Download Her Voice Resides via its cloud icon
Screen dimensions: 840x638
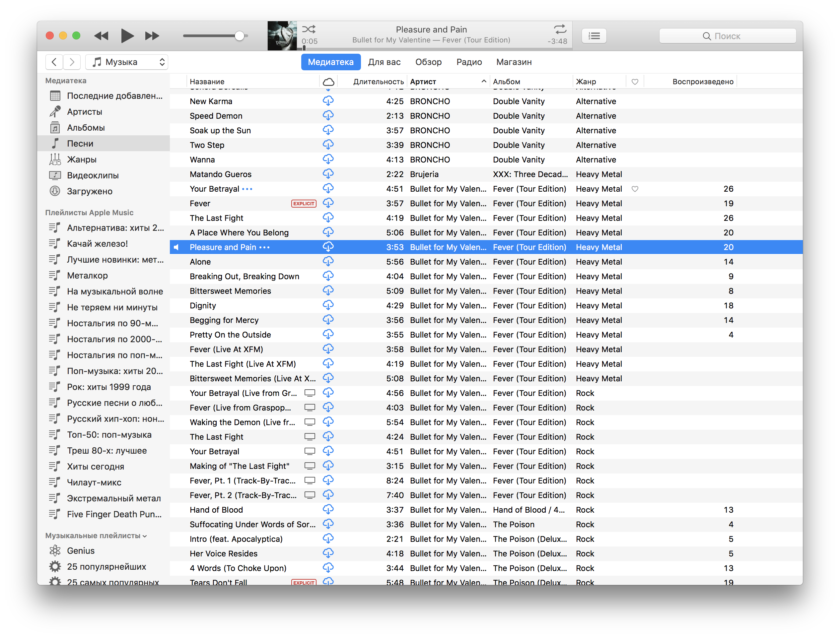point(328,553)
